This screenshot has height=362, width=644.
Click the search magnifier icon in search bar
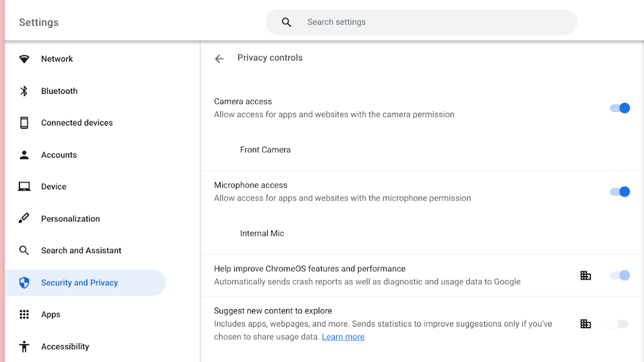[x=287, y=23]
